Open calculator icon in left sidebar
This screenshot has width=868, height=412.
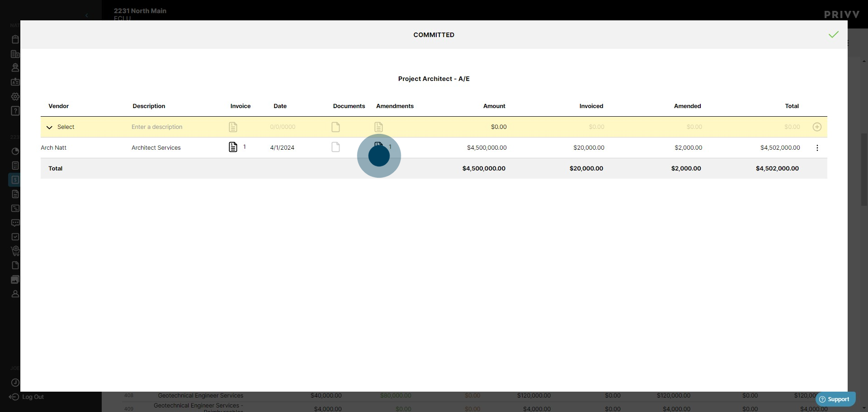15,166
